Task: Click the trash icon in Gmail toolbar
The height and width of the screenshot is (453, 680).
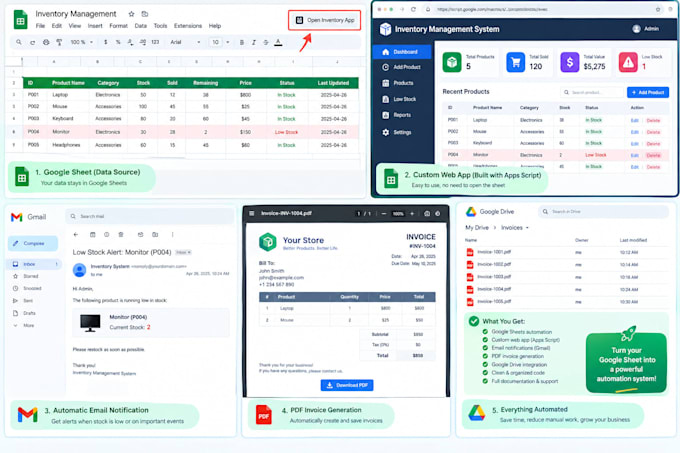Action: (121, 235)
